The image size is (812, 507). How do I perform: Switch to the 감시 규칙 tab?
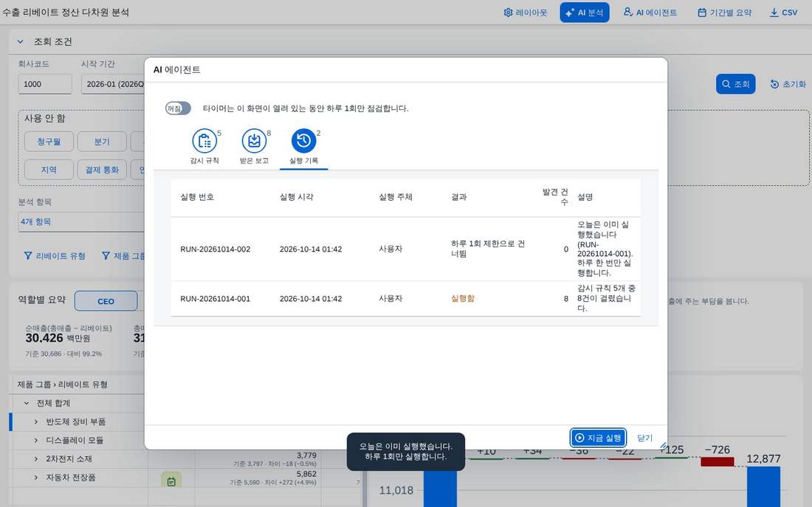point(204,147)
